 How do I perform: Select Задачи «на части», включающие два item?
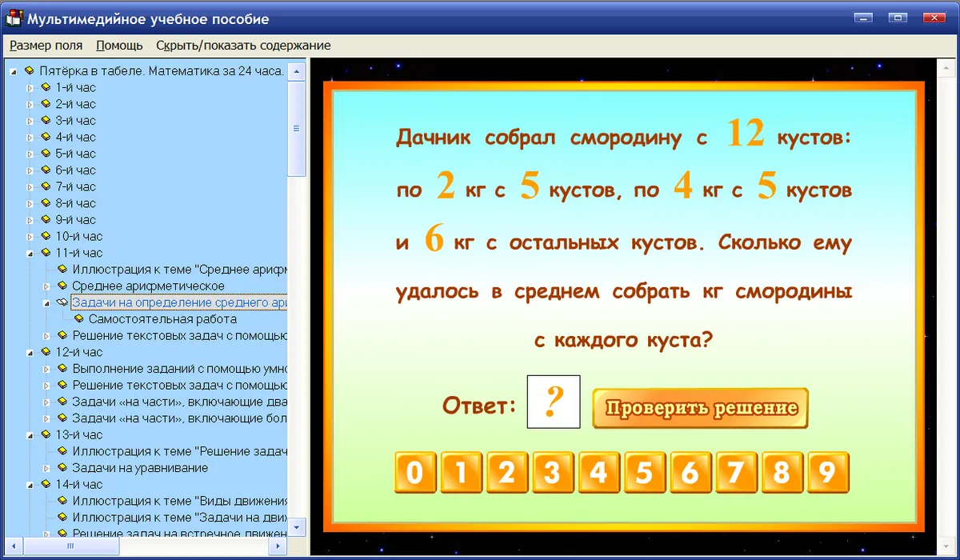click(179, 402)
